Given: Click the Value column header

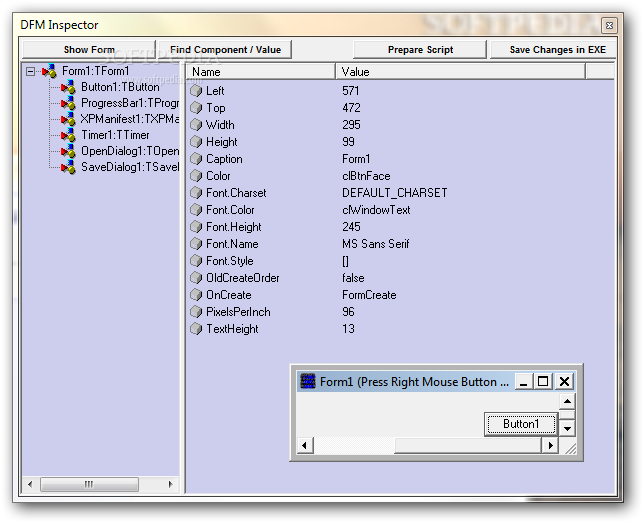Looking at the screenshot, I should pyautogui.click(x=460, y=72).
